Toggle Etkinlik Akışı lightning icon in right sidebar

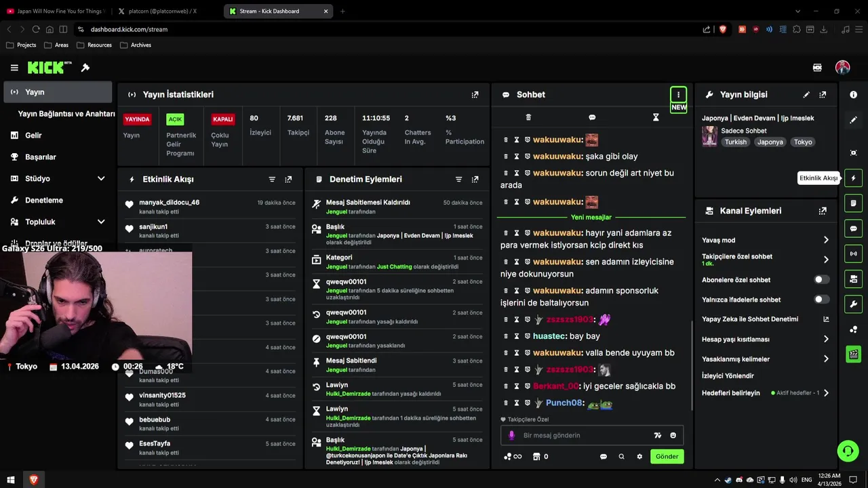click(853, 178)
